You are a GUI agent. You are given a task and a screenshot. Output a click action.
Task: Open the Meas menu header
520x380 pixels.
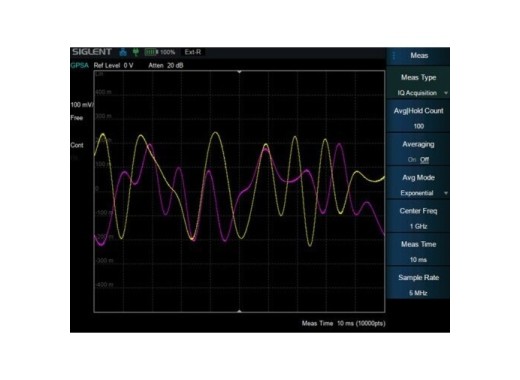click(x=419, y=56)
